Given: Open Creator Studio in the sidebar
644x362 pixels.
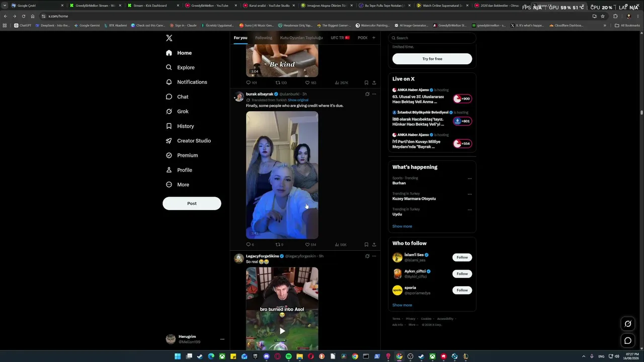Looking at the screenshot, I should (x=188, y=141).
